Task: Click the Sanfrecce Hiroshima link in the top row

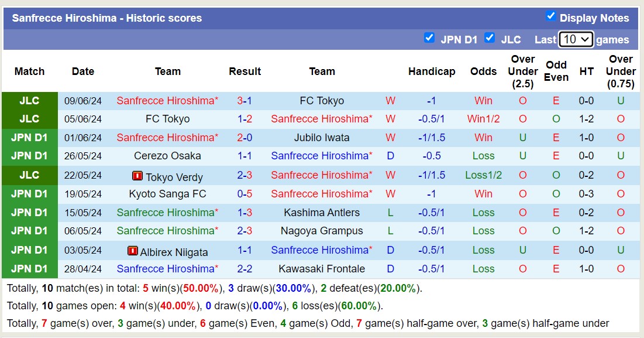Action: coord(168,100)
